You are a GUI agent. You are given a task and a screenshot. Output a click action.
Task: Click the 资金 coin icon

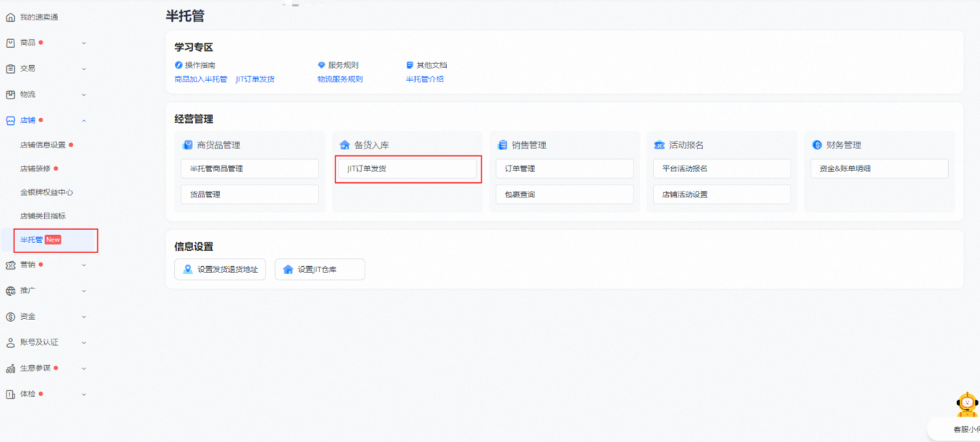pyautogui.click(x=10, y=316)
